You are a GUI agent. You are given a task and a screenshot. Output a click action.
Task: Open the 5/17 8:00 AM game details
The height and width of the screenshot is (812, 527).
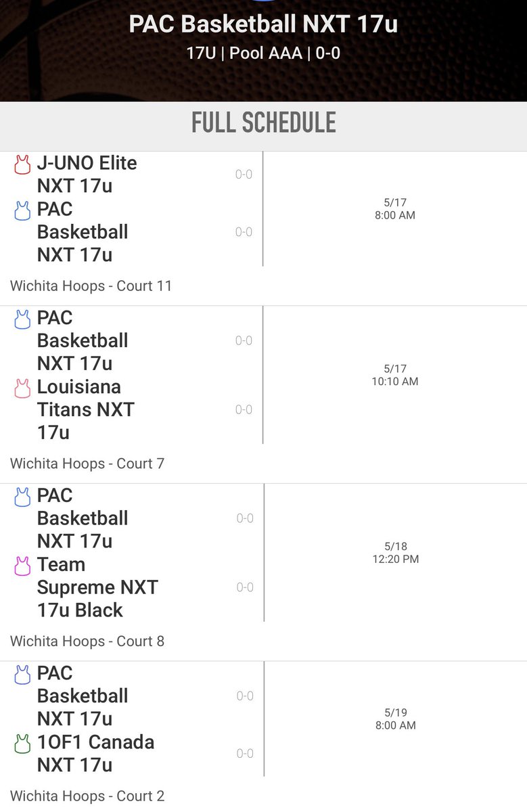(395, 209)
